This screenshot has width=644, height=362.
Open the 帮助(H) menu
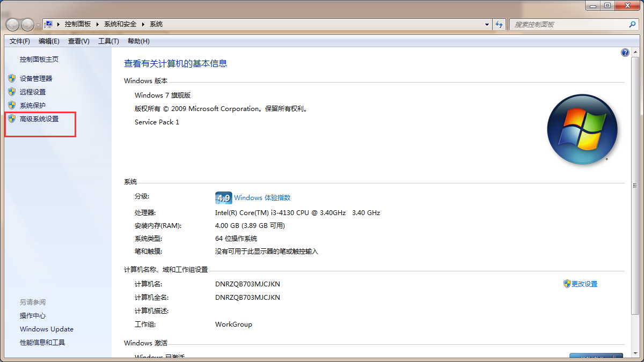click(x=138, y=41)
